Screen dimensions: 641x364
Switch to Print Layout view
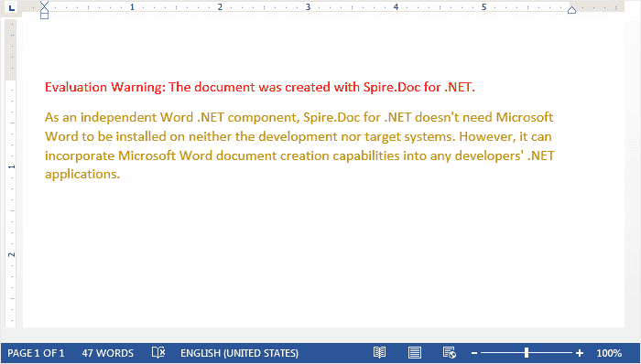(x=415, y=353)
